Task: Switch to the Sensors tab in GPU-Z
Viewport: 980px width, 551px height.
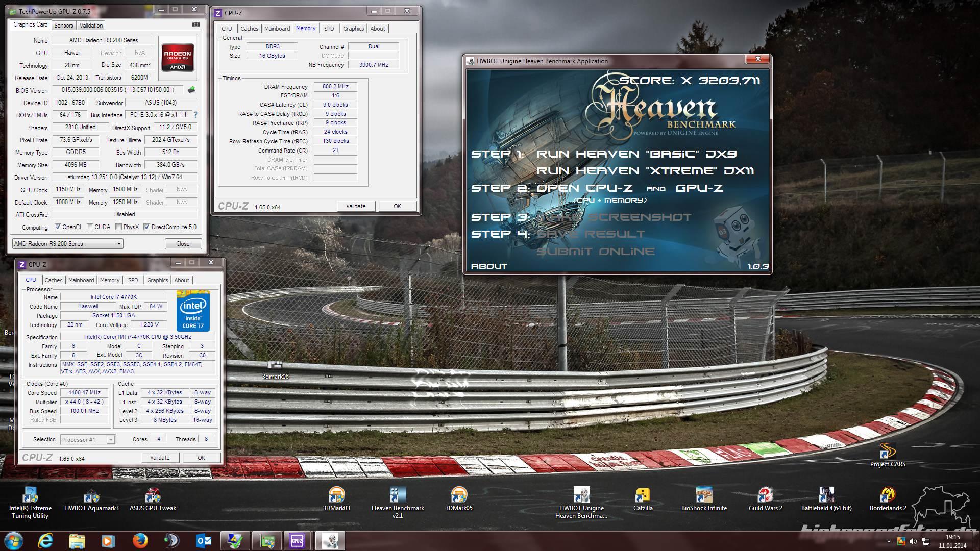Action: tap(64, 25)
